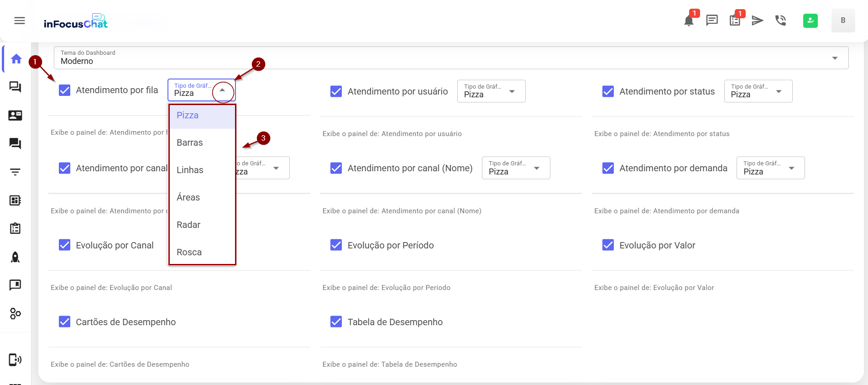
Task: Choose the Rosca chart type option
Action: pos(189,252)
